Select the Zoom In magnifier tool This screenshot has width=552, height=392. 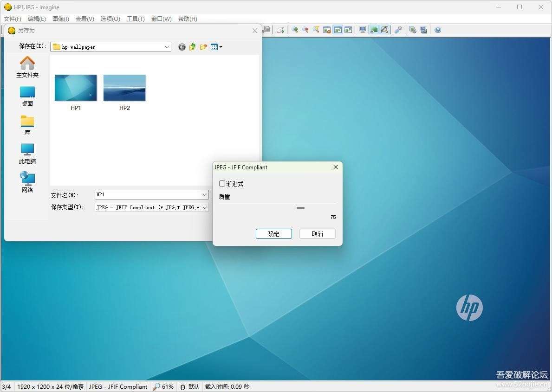[295, 29]
